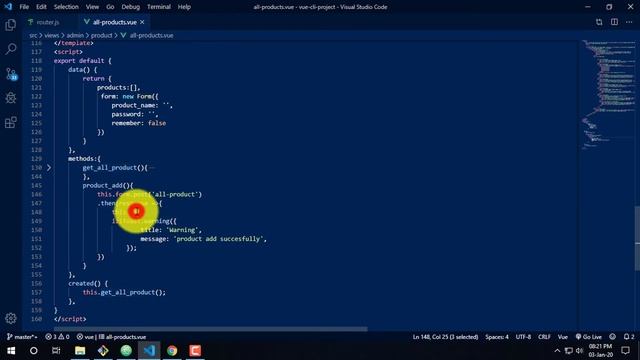Click the src breadcrumb segment

tap(33, 36)
